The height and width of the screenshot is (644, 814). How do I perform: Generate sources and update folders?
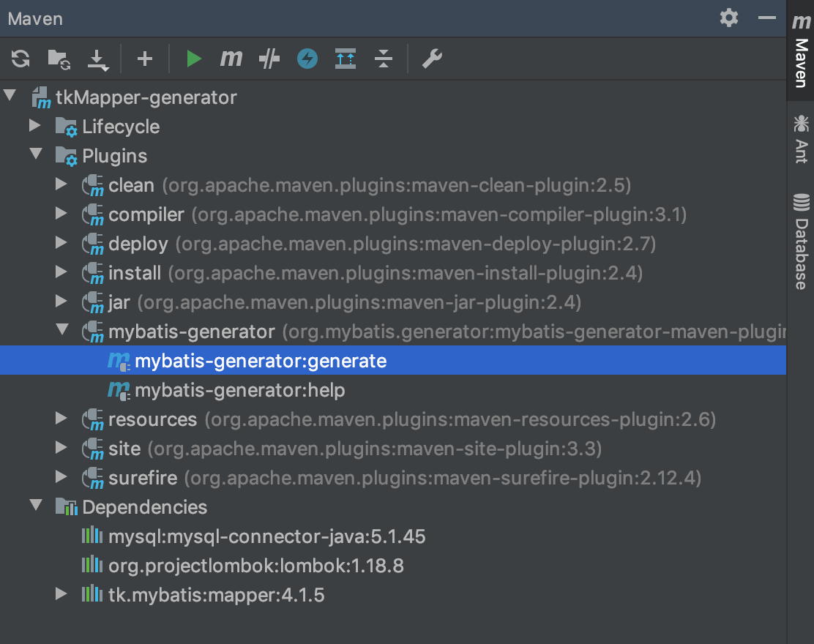coord(59,59)
